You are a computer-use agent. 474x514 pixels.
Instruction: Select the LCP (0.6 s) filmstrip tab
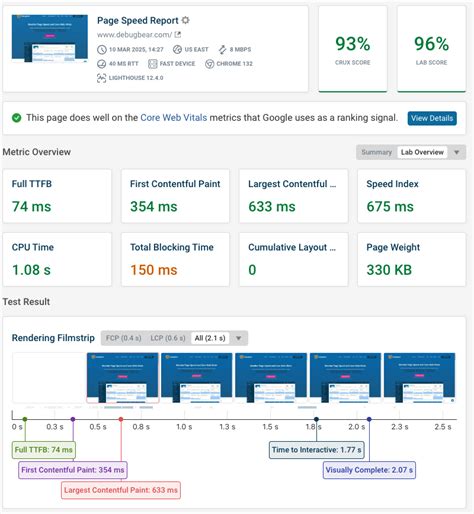(168, 338)
